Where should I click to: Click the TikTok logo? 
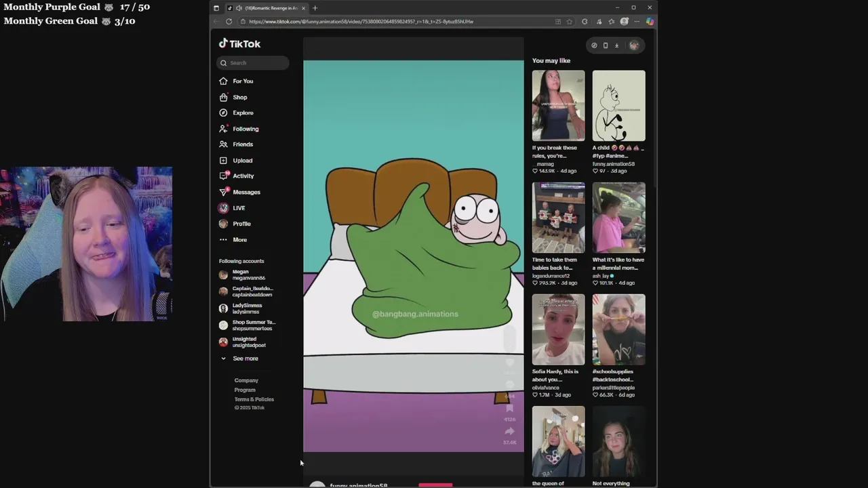point(239,43)
